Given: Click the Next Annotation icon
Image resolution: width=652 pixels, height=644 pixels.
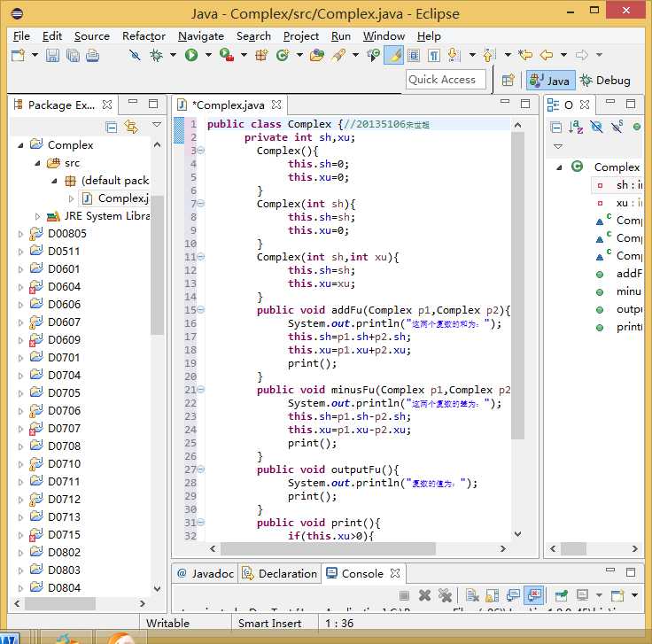Looking at the screenshot, I should 454,55.
